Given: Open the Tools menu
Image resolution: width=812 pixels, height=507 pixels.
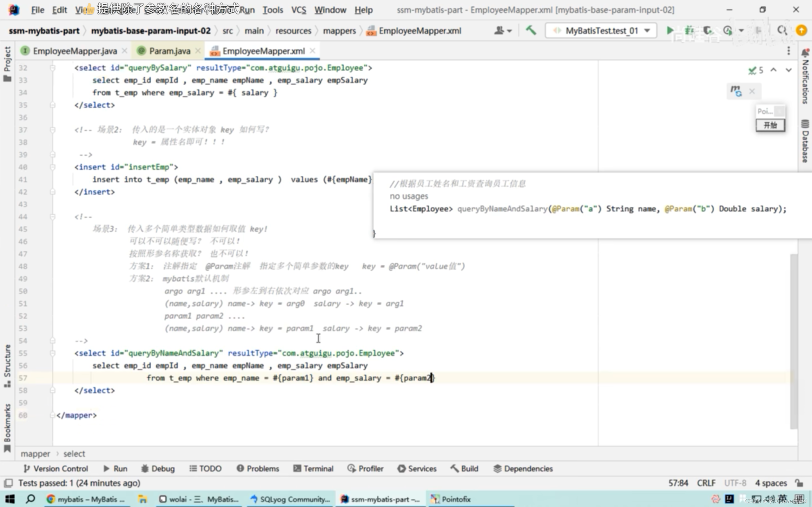Looking at the screenshot, I should tap(273, 10).
